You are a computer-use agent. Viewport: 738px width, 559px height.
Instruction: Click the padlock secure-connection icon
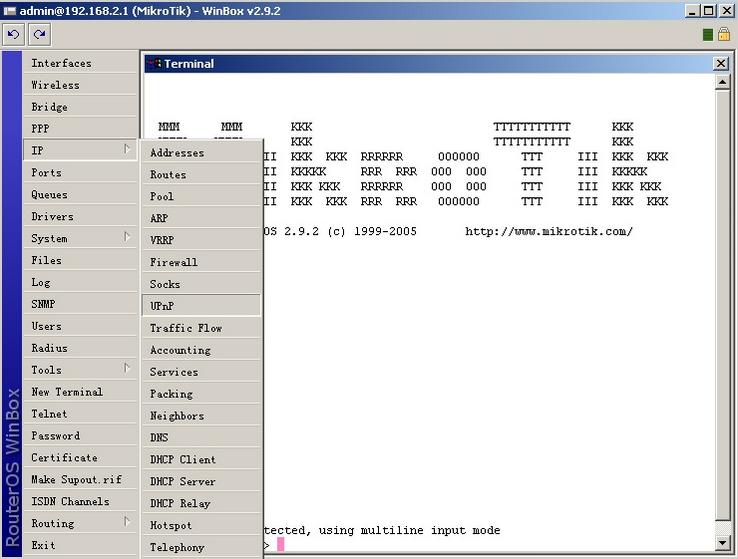[x=723, y=34]
